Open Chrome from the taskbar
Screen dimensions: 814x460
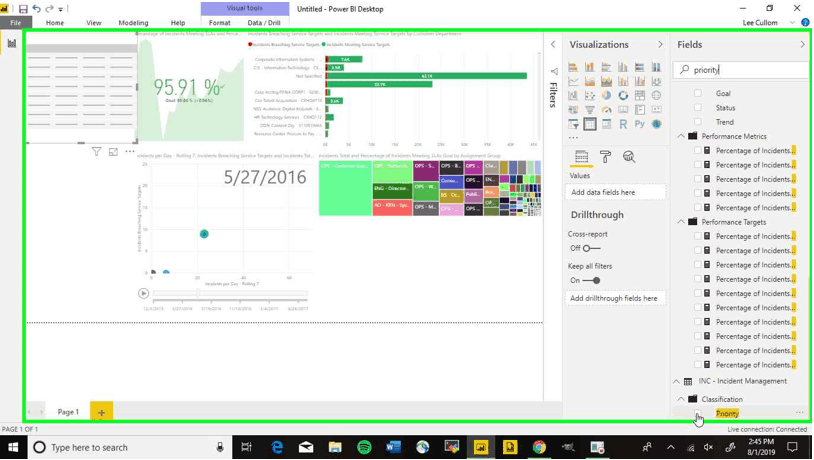pos(539,447)
